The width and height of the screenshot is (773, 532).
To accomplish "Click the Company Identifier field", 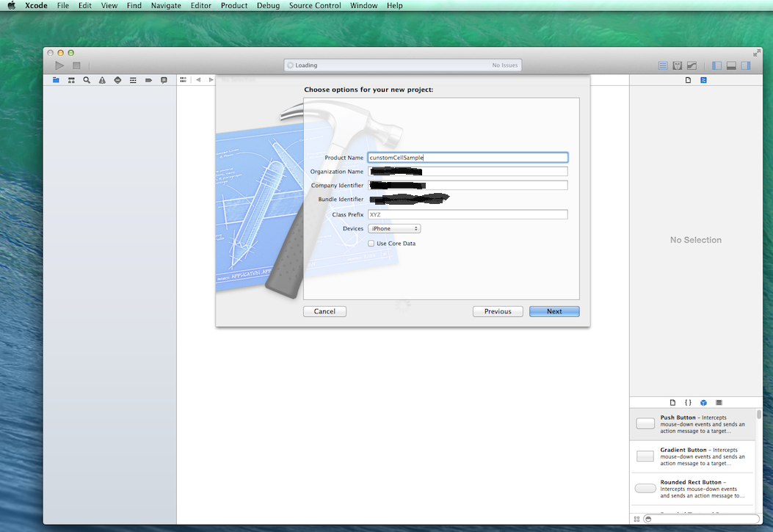I will click(468, 185).
